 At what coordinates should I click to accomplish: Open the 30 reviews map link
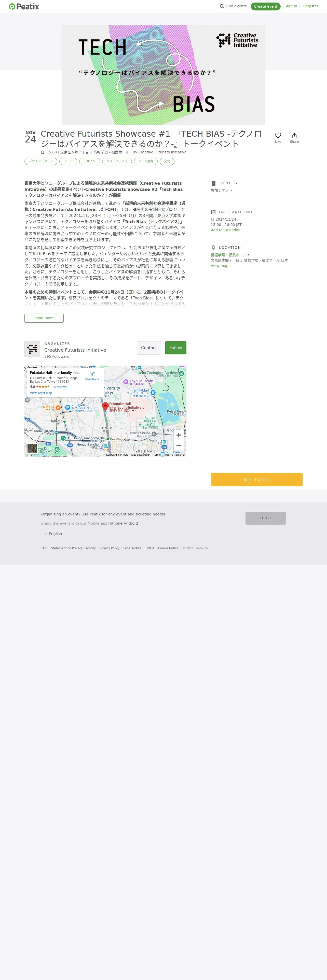click(x=60, y=387)
